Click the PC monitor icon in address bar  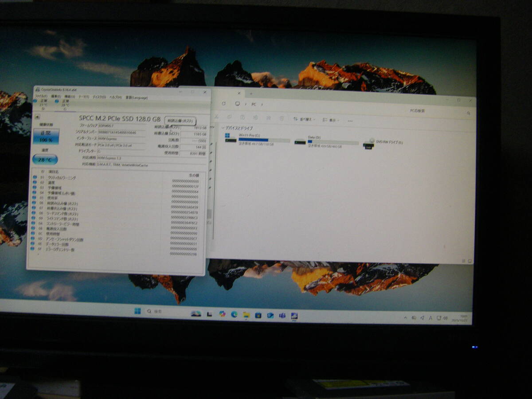point(238,104)
